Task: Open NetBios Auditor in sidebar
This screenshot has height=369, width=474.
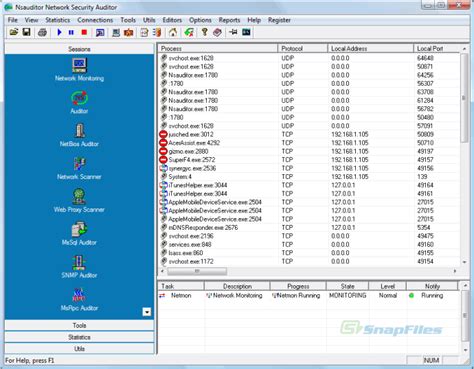Action: pos(79,135)
